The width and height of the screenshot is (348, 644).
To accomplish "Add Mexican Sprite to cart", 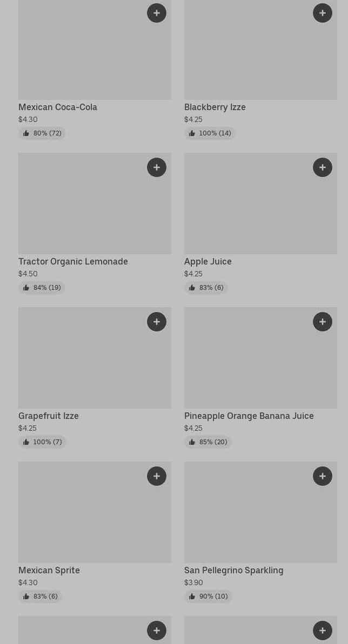I will click(x=157, y=476).
